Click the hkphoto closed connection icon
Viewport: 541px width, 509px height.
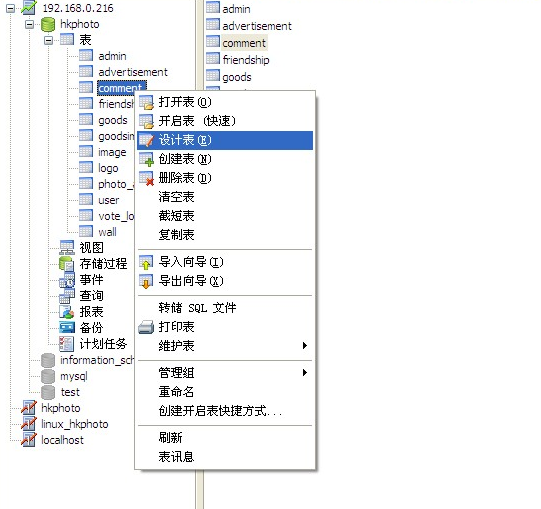(x=29, y=408)
